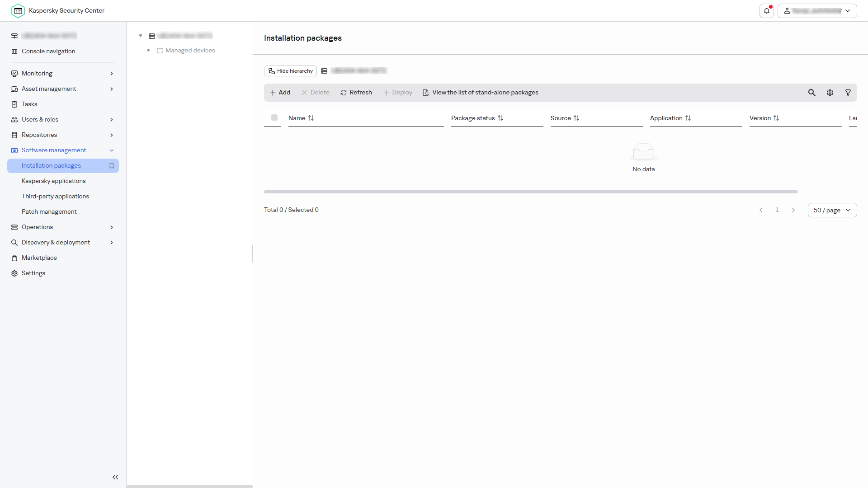868x488 pixels.
Task: Click the server icon in the hierarchy tree
Action: coord(152,36)
